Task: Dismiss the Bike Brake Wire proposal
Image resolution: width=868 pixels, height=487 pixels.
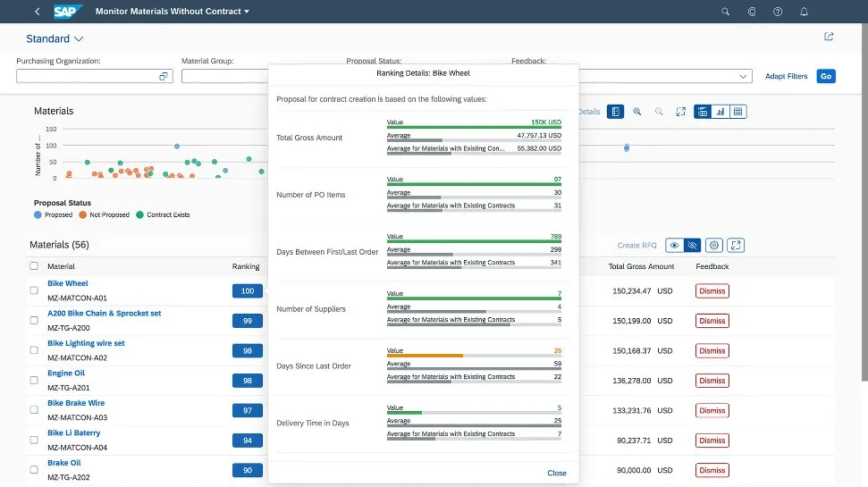Action: 712,410
